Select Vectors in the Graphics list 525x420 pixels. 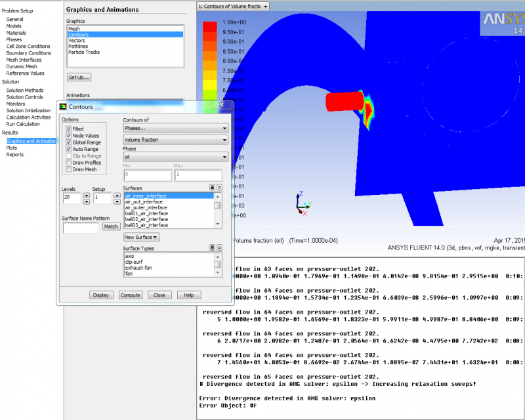(125, 41)
